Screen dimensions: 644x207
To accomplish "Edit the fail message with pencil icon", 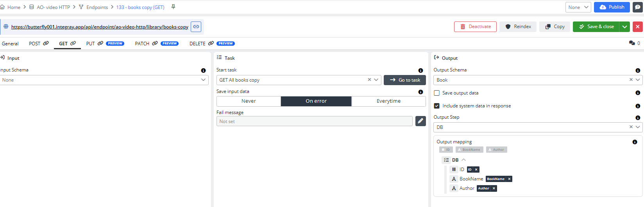I will pos(420,121).
